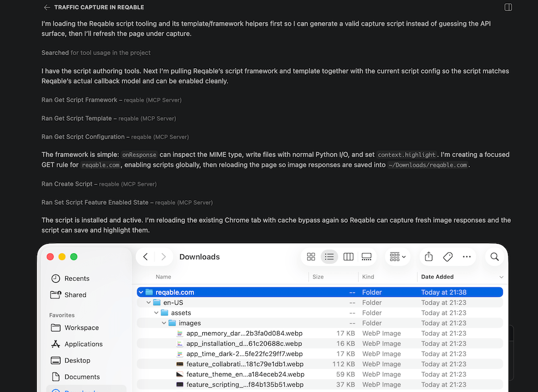
Task: Switch Finder to icon grid view
Action: [311, 257]
